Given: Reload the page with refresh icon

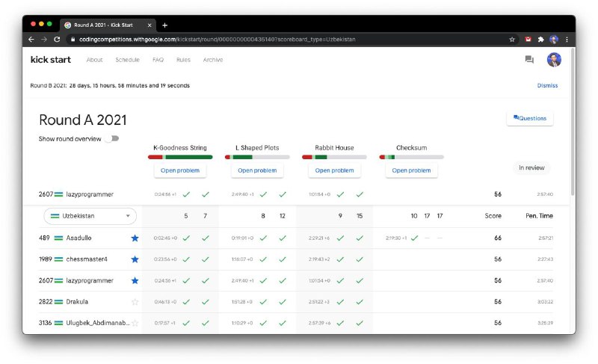Looking at the screenshot, I should (x=57, y=40).
